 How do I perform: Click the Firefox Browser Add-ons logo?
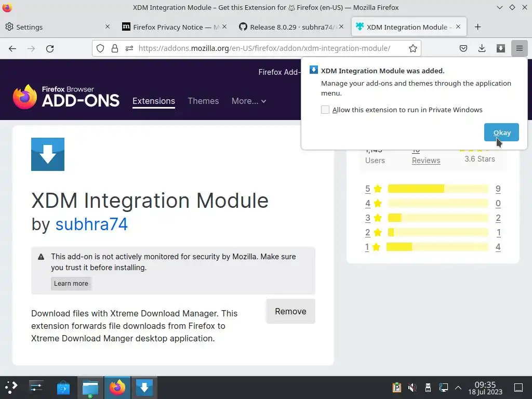pos(66,97)
